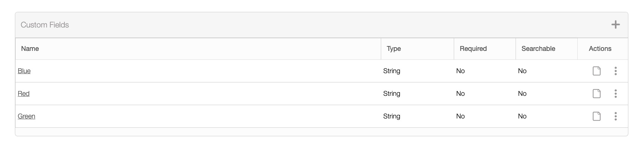The image size is (644, 153).
Task: Open the three-dot menu for Green
Action: point(615,116)
